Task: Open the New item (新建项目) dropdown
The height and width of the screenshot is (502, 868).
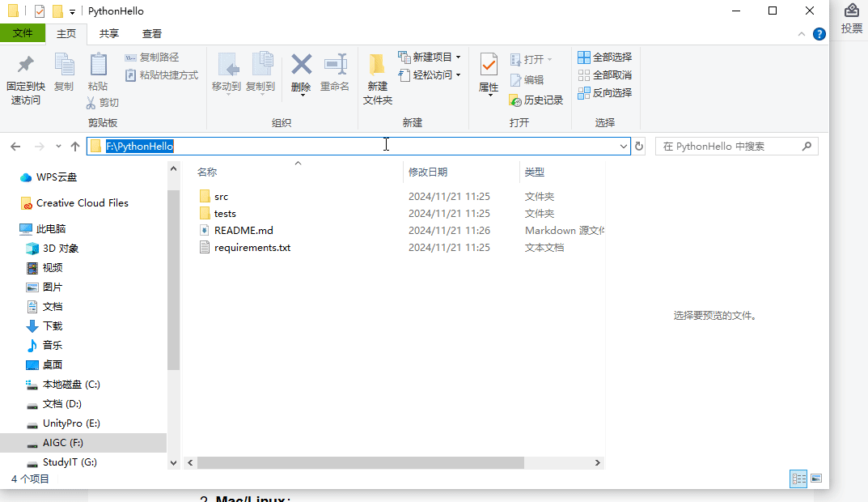Action: [429, 57]
